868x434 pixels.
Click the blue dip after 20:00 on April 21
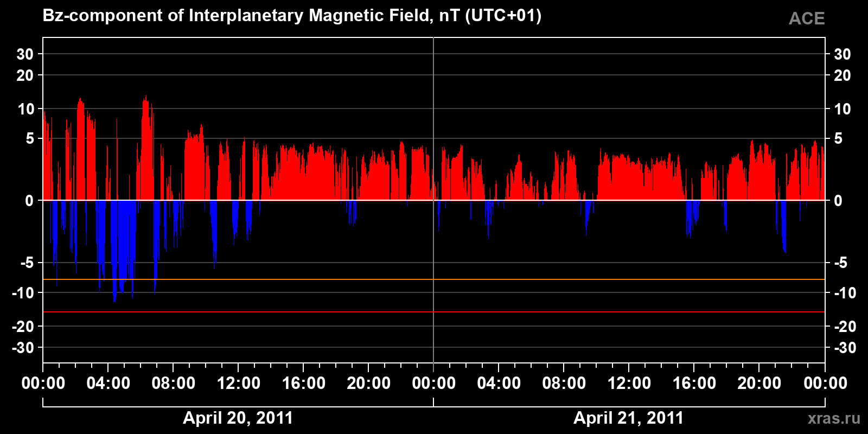pyautogui.click(x=783, y=228)
